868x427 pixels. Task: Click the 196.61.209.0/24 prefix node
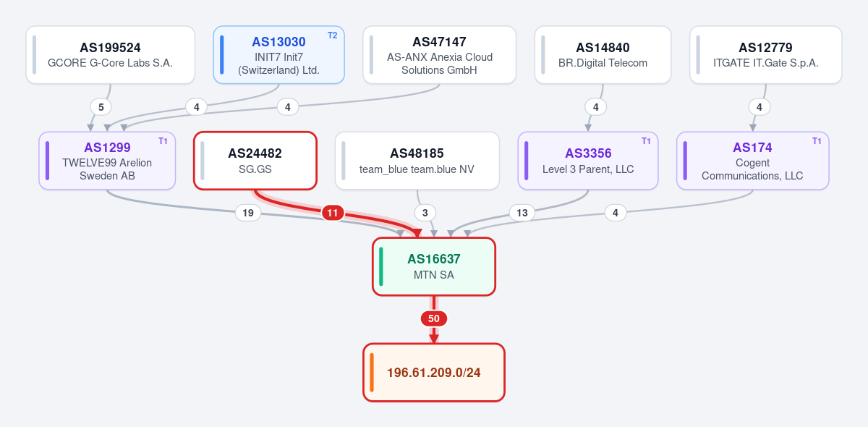coord(434,372)
